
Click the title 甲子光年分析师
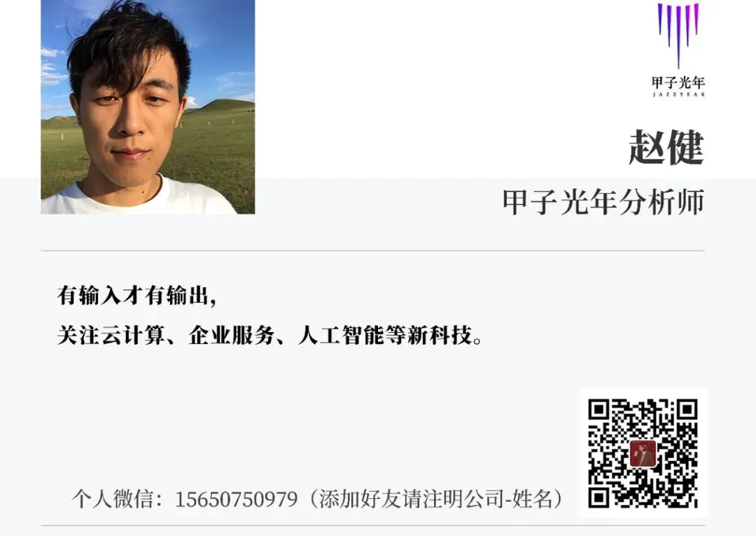(x=603, y=202)
